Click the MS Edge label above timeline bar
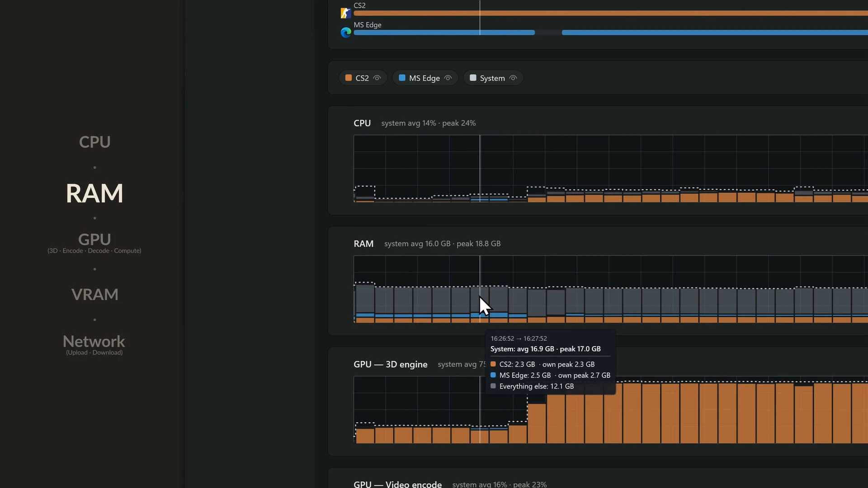Viewport: 868px width, 488px height. (x=368, y=25)
